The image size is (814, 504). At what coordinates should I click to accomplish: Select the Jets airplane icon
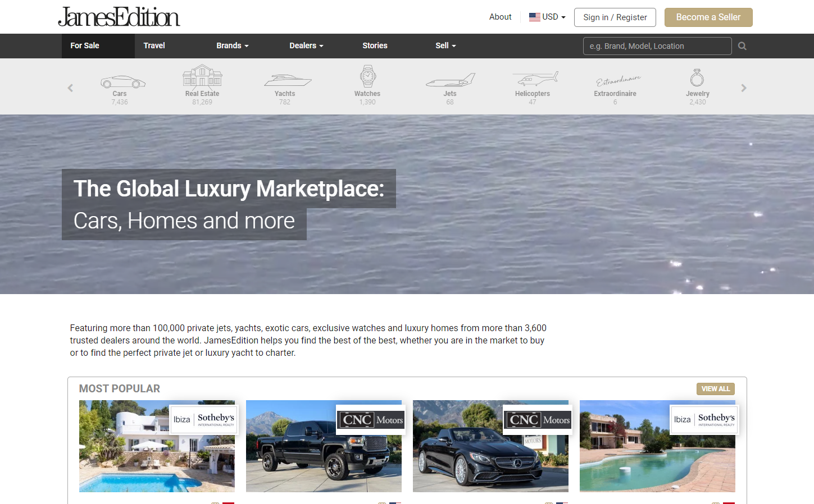click(450, 80)
